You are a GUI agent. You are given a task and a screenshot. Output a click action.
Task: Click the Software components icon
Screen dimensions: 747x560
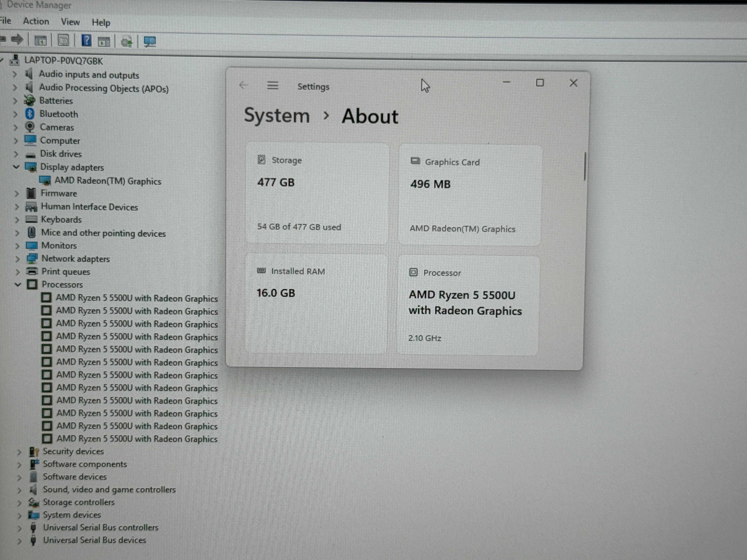[x=34, y=464]
